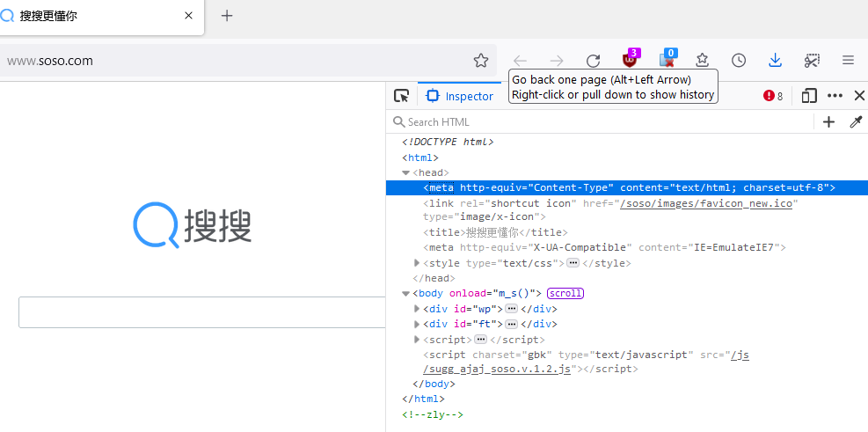Create a new node with plus icon

828,121
